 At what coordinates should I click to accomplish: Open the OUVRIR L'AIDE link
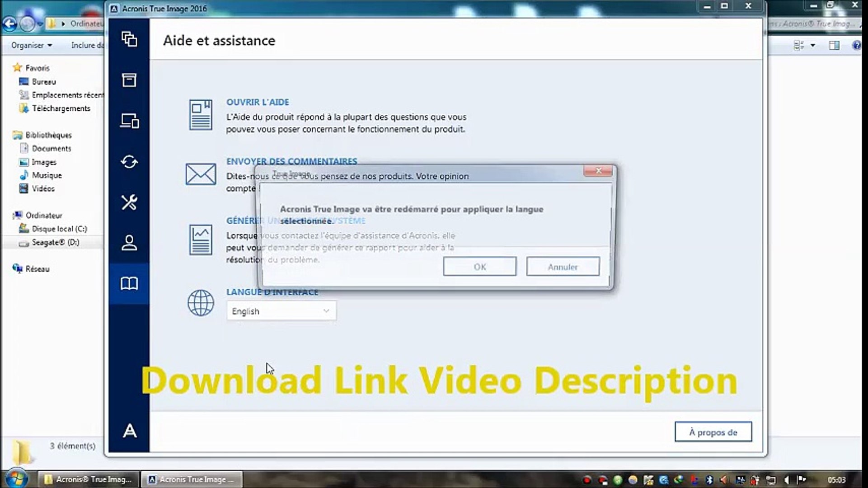258,102
